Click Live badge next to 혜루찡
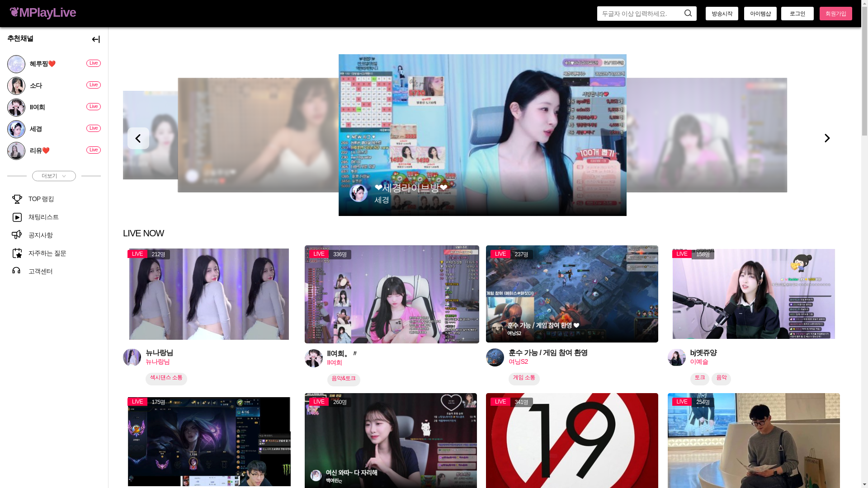 pos(94,63)
